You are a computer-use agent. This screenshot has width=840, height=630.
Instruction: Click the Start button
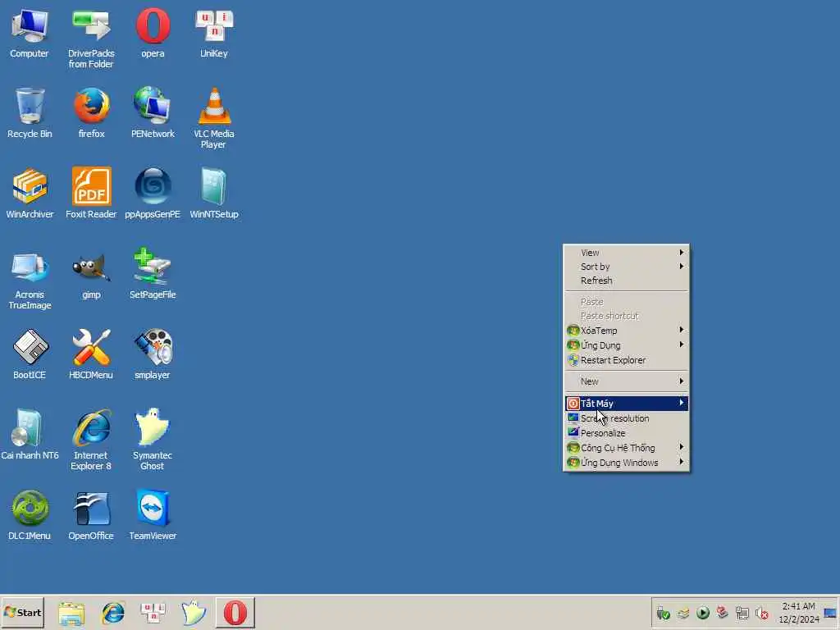pyautogui.click(x=22, y=612)
